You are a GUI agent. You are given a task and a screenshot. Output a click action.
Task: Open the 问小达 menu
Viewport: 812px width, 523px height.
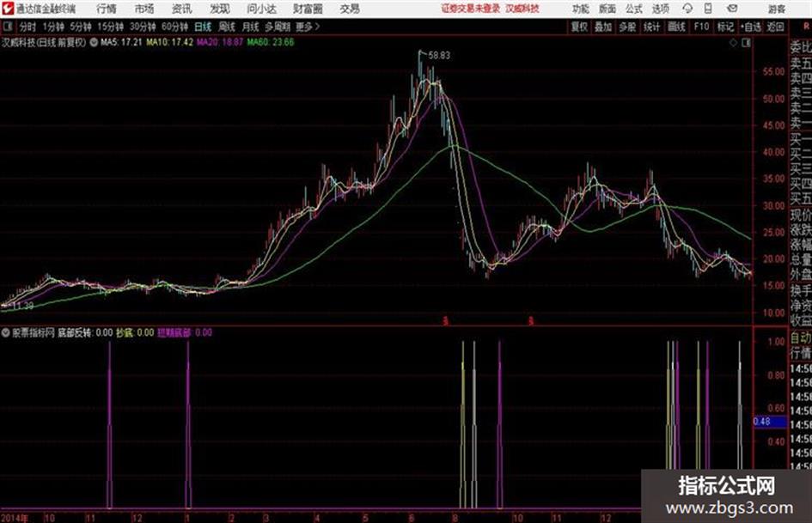(261, 9)
